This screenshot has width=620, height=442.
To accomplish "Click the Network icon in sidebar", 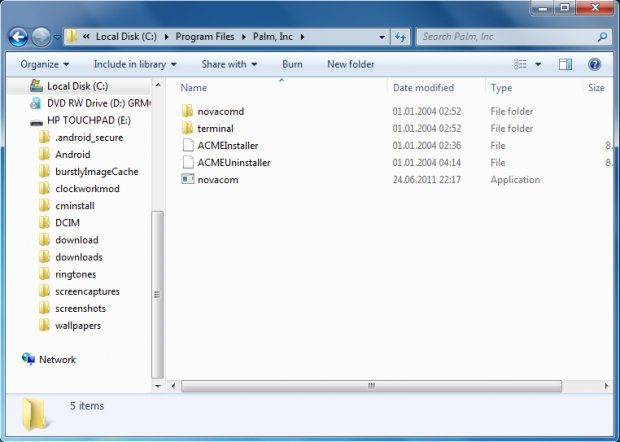I will (28, 359).
